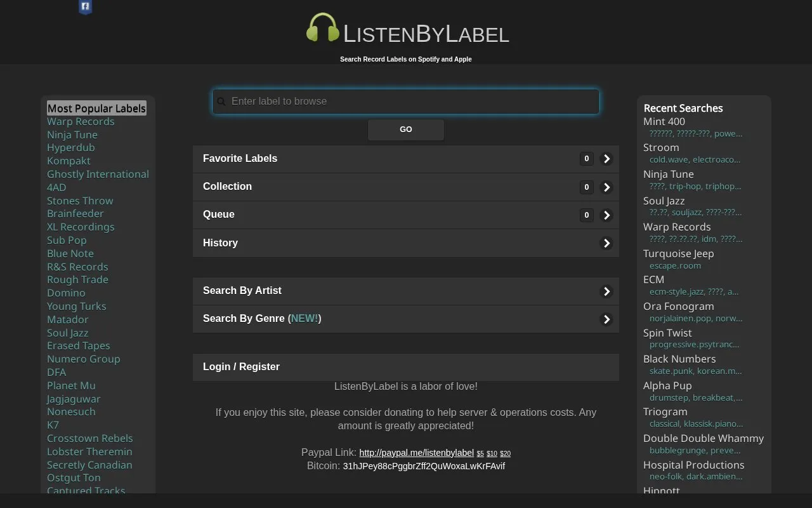Viewport: 812px width, 508px height.
Task: Click the search magnifier icon in field
Action: click(221, 102)
